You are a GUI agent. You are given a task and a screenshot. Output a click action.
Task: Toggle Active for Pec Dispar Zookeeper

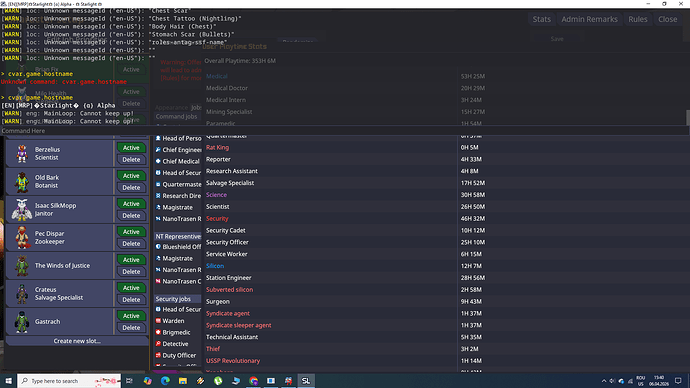pyautogui.click(x=131, y=232)
